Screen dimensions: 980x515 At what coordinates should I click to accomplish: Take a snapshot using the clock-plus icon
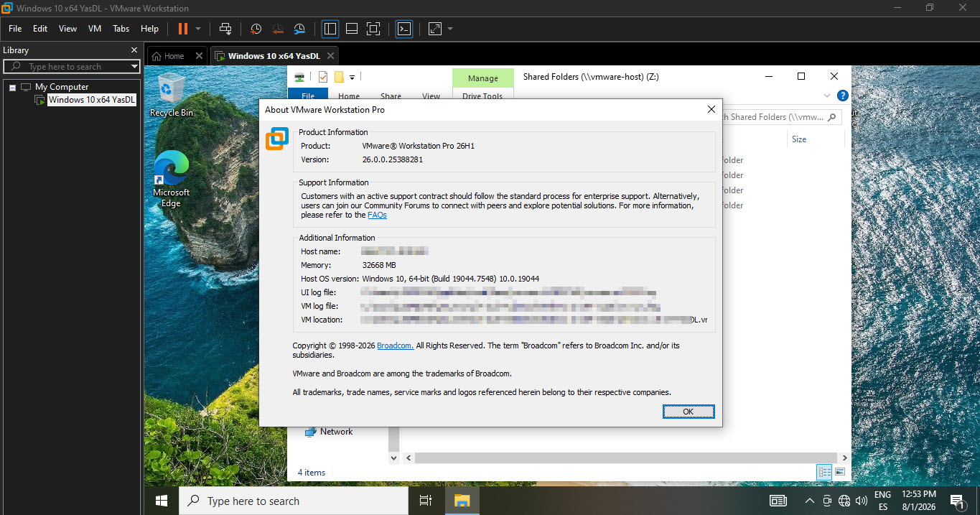click(x=256, y=29)
